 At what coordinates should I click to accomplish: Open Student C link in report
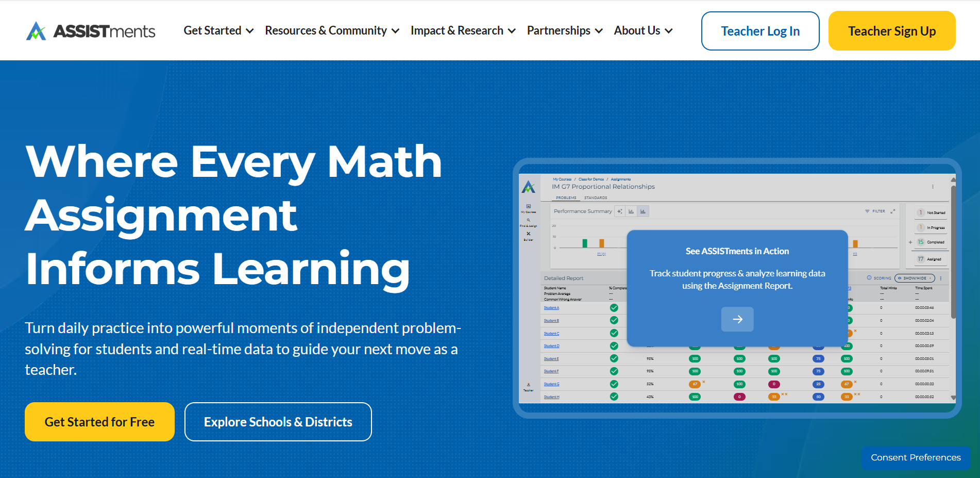[x=551, y=334]
